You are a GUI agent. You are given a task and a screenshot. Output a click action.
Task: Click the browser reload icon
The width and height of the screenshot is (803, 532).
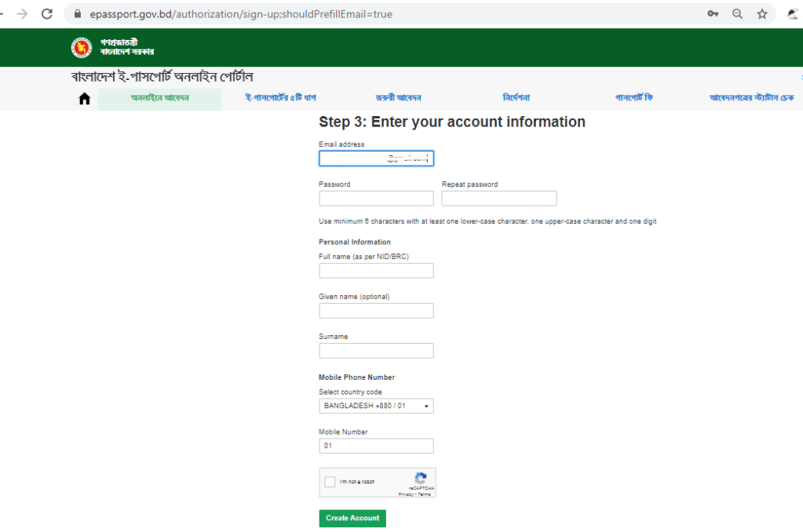pos(47,14)
